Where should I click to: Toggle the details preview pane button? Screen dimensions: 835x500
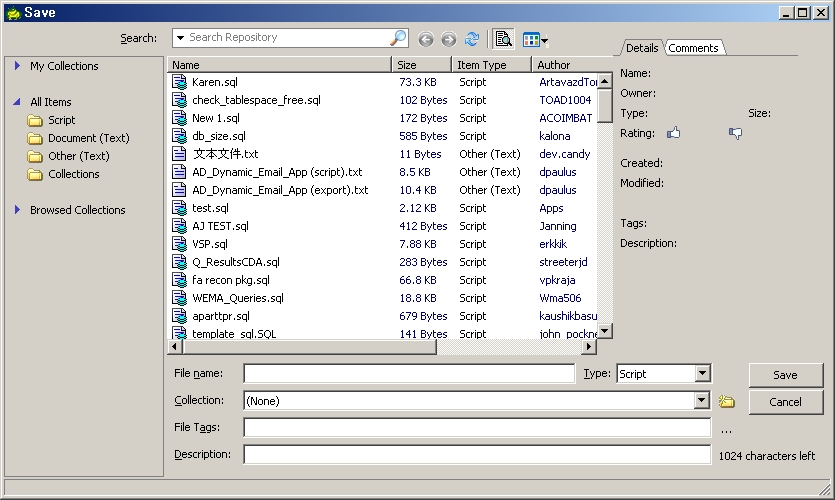(x=503, y=39)
